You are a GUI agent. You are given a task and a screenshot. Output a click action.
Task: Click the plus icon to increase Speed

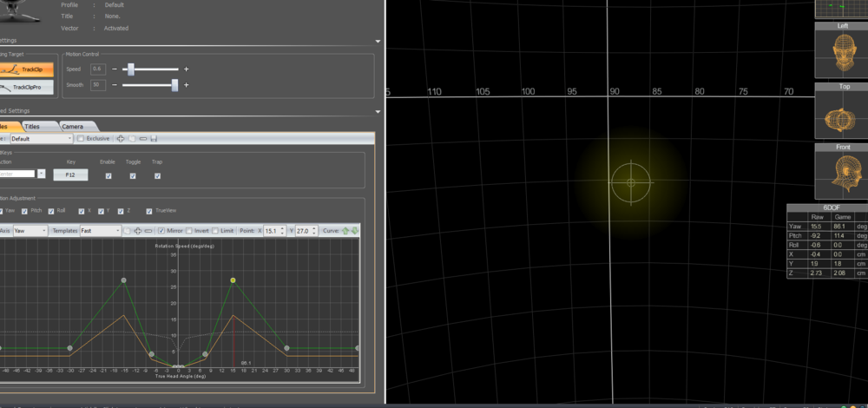tap(186, 69)
